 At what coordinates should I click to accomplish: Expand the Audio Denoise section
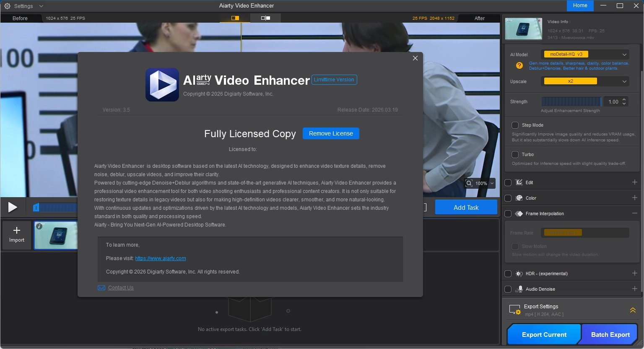pyautogui.click(x=634, y=289)
